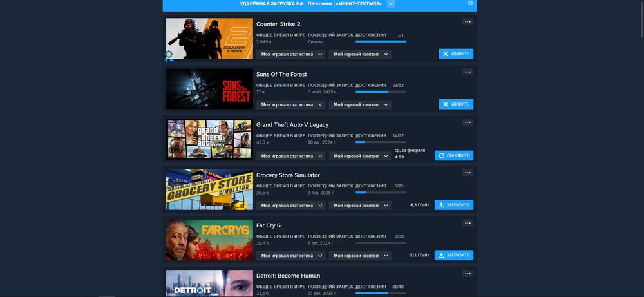Expand Far Cry 6 'Мой игровой контент' dropdown
The height and width of the screenshot is (297, 644).
(360, 256)
